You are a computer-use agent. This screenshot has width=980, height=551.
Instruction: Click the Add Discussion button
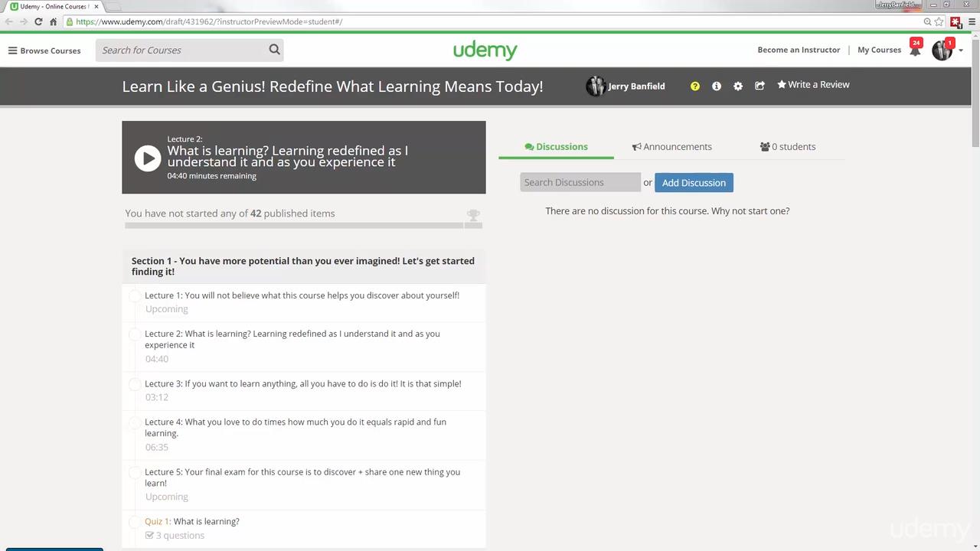(x=694, y=182)
